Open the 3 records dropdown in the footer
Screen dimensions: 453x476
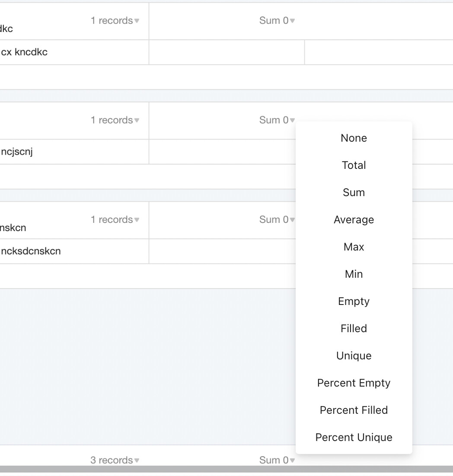coord(115,460)
